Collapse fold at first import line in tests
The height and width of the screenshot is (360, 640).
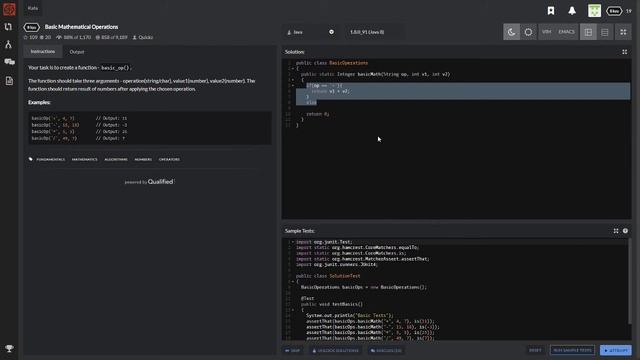click(293, 242)
